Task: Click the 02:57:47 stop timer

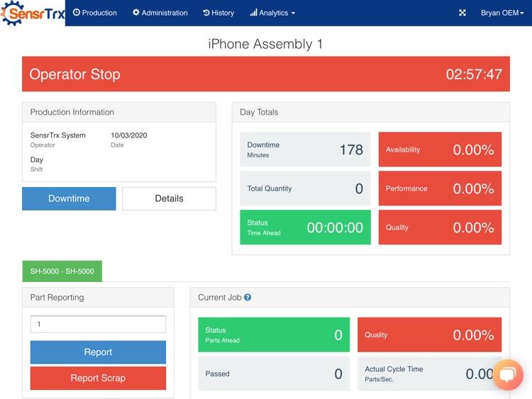Action: pos(474,74)
